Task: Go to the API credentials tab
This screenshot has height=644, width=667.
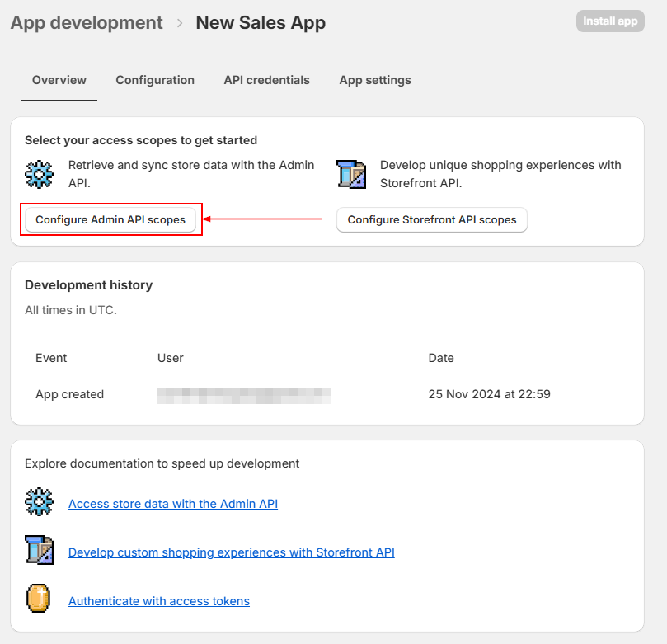Action: coord(266,80)
